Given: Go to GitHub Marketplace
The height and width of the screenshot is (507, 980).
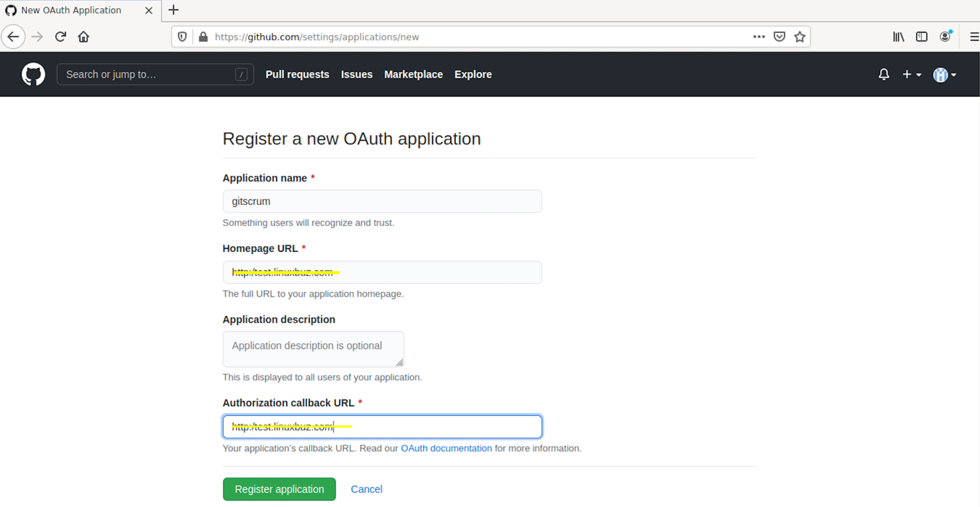Looking at the screenshot, I should pyautogui.click(x=414, y=75).
